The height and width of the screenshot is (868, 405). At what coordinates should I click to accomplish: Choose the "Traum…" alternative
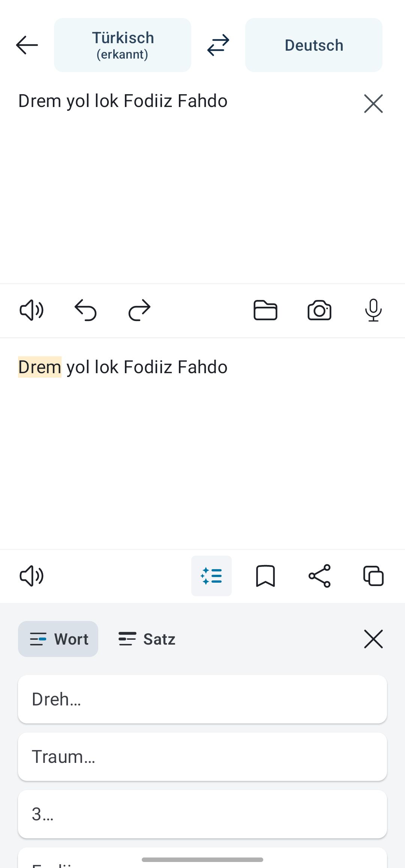(x=202, y=756)
